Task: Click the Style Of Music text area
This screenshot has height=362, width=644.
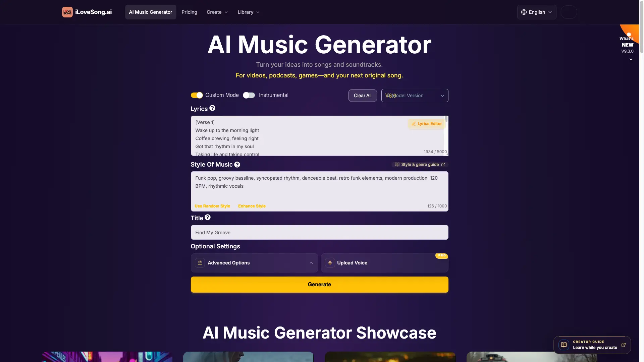Action: click(x=320, y=191)
